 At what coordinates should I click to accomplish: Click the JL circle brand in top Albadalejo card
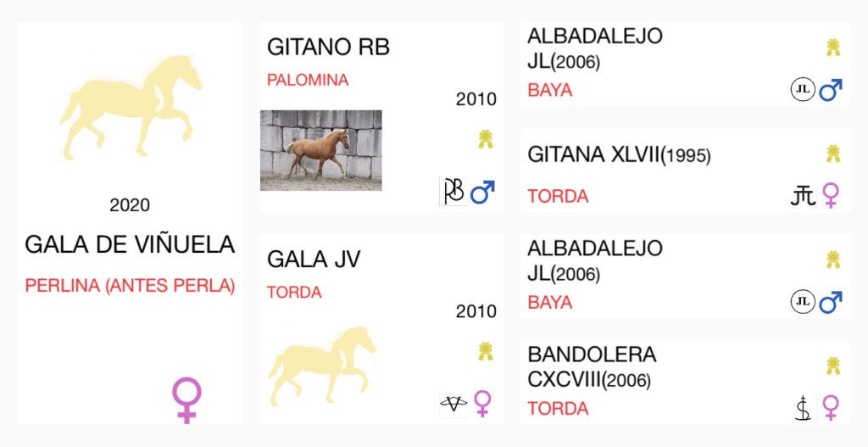[x=803, y=89]
